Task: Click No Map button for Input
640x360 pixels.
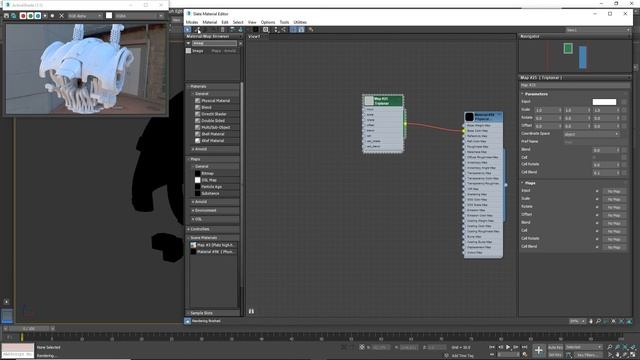Action: click(614, 191)
